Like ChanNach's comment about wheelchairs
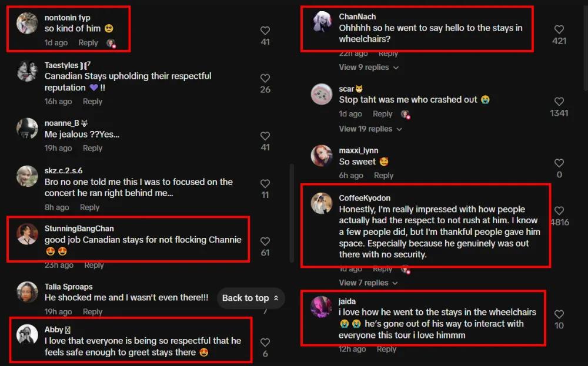Screen dimensions: 588x366 click(559, 29)
